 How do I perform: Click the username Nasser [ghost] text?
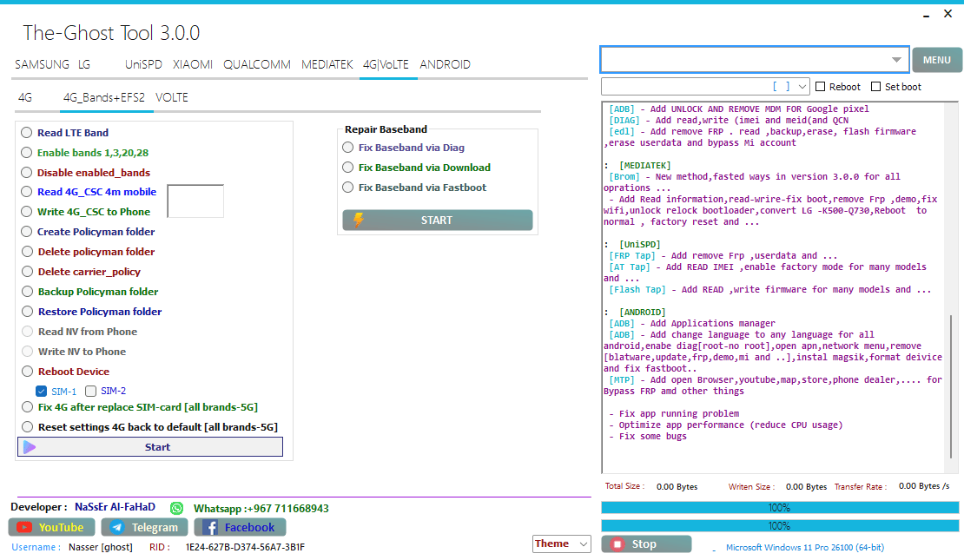[x=101, y=547]
